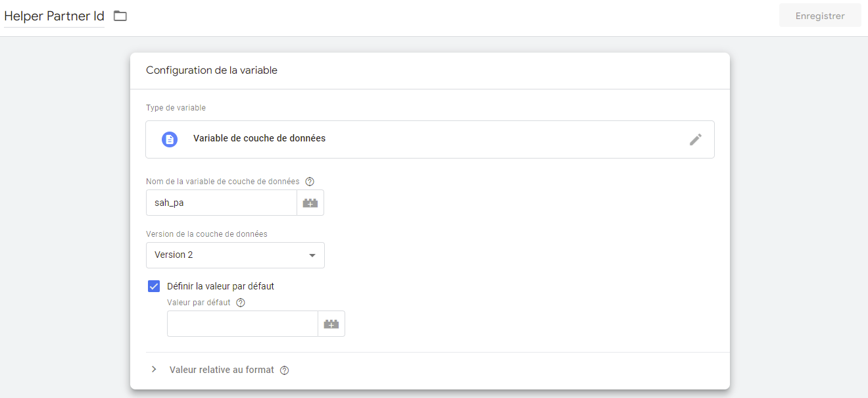
Task: Open the 'Version 2' data layer version dropdown
Action: point(235,255)
